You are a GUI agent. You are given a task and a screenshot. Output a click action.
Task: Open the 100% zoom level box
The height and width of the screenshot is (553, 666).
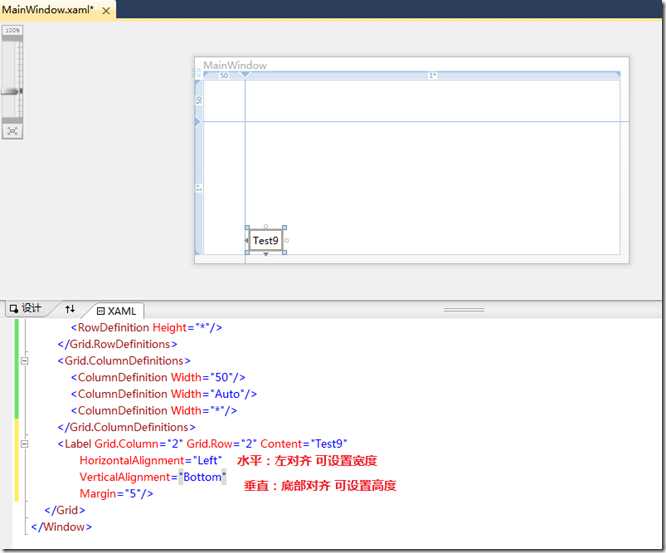point(12,30)
